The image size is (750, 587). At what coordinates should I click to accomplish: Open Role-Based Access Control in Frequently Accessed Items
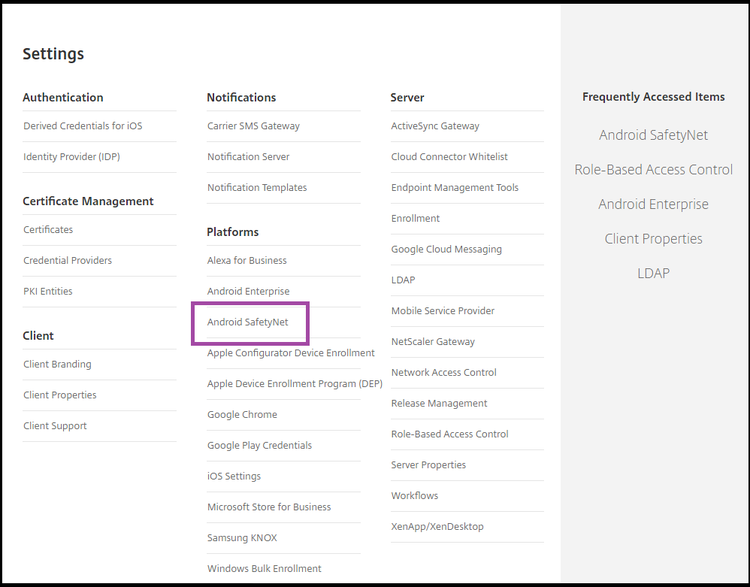point(653,169)
